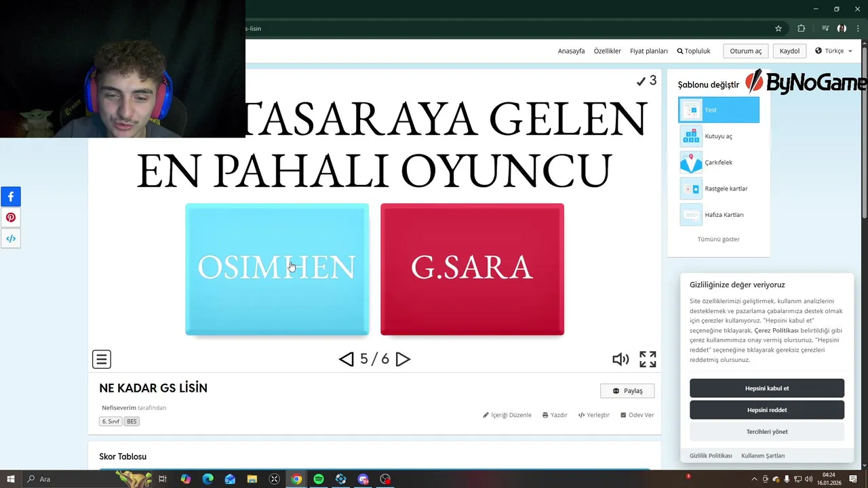Mute the quiz sound speaker icon
The width and height of the screenshot is (868, 488).
[620, 359]
